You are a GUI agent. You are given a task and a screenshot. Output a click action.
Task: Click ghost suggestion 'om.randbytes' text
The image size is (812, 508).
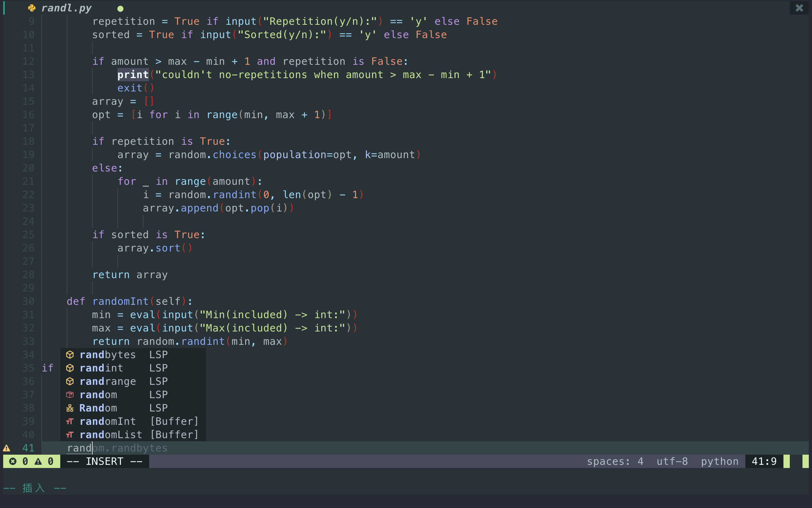pyautogui.click(x=130, y=448)
